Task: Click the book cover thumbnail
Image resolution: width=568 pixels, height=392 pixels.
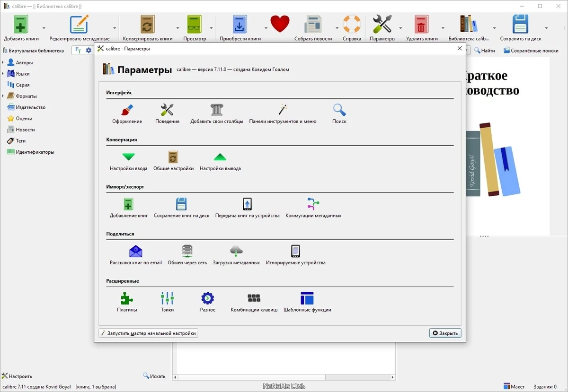Action: [x=508, y=146]
